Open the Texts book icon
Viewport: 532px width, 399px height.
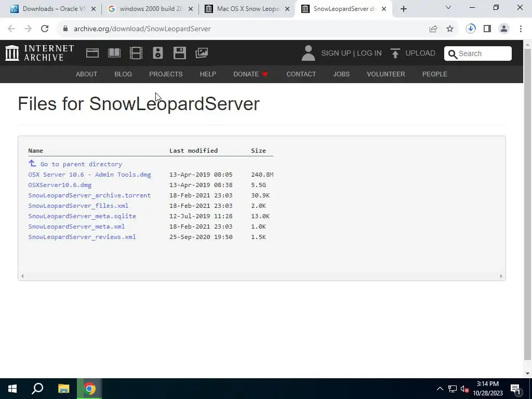click(114, 53)
